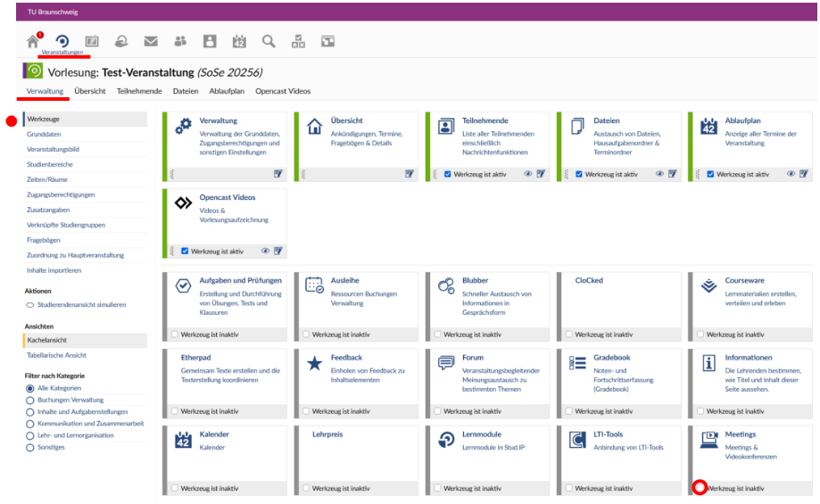Edit the Dateien tile via its note icon
Screen dimensions: 820x504
[x=673, y=174]
